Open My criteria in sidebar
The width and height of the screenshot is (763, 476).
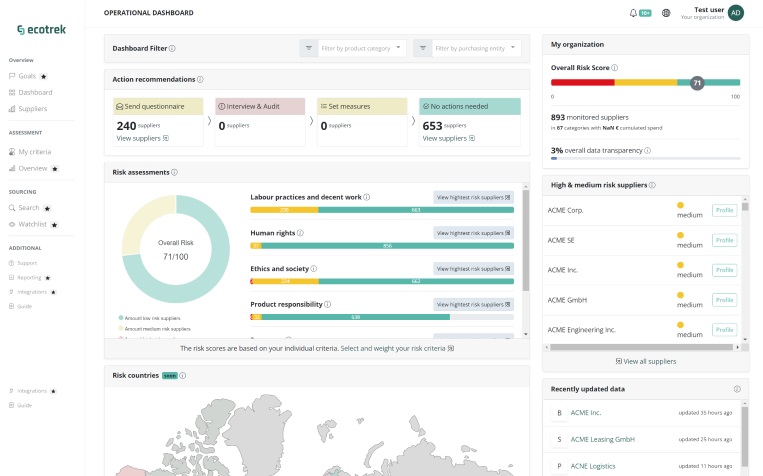[30, 152]
